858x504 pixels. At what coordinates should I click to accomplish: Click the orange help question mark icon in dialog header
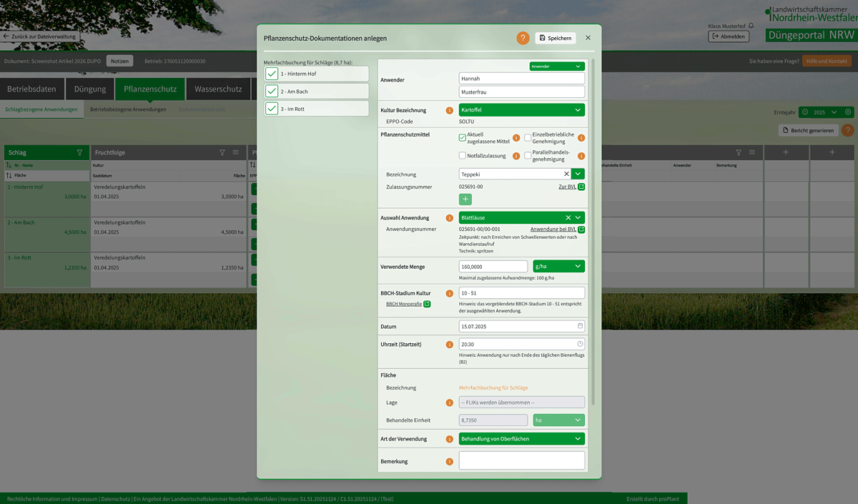tap(523, 38)
